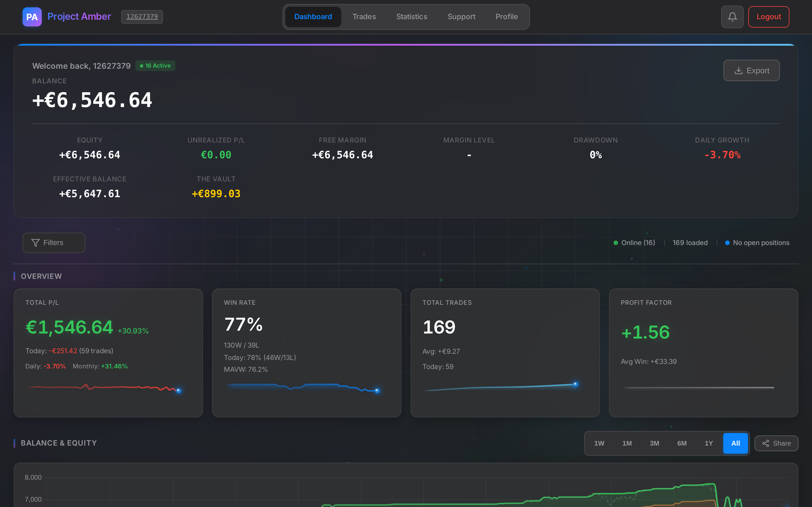812x507 pixels.
Task: Open the Statistics tab
Action: click(x=411, y=16)
